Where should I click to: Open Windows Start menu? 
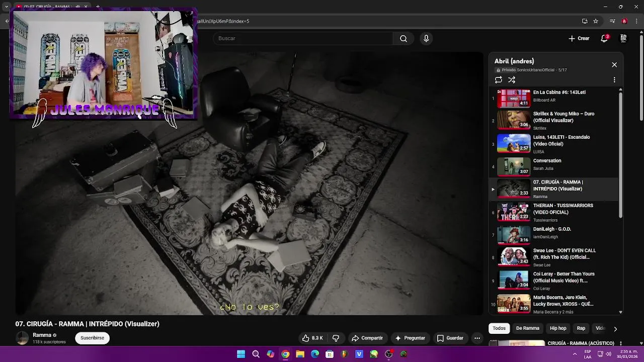coord(241,354)
